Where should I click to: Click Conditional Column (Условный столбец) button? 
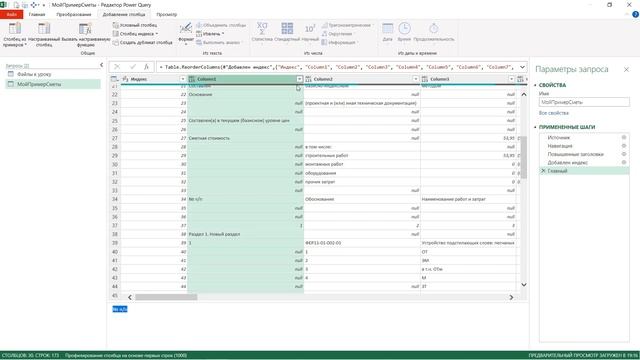(135, 25)
